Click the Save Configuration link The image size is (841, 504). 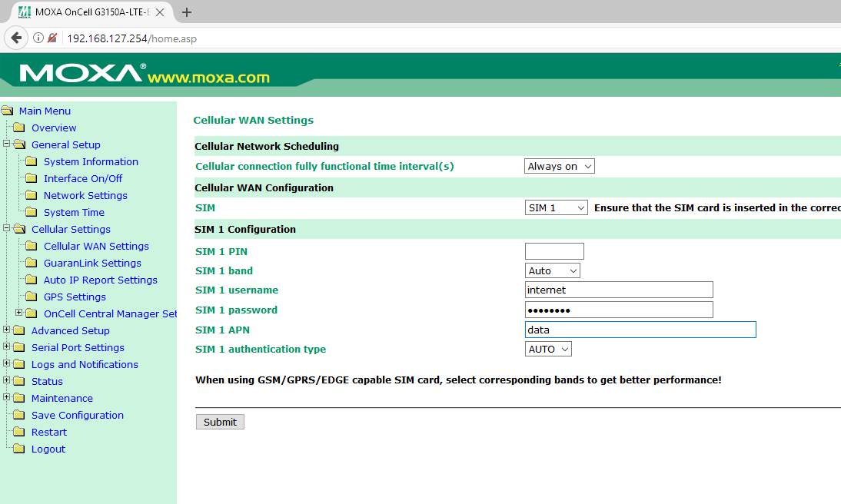[x=77, y=415]
